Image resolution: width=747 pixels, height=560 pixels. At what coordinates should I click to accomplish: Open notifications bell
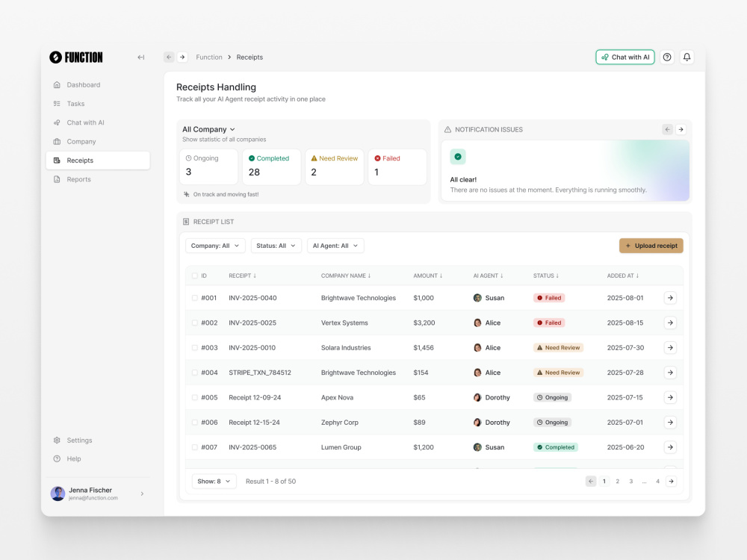pos(686,57)
